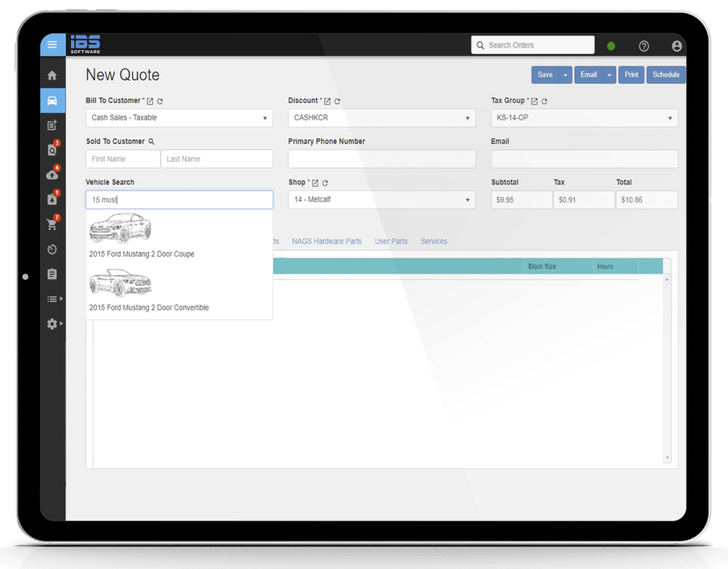Click the Vehicle Search field
Image resolution: width=728 pixels, height=569 pixels.
tap(179, 200)
